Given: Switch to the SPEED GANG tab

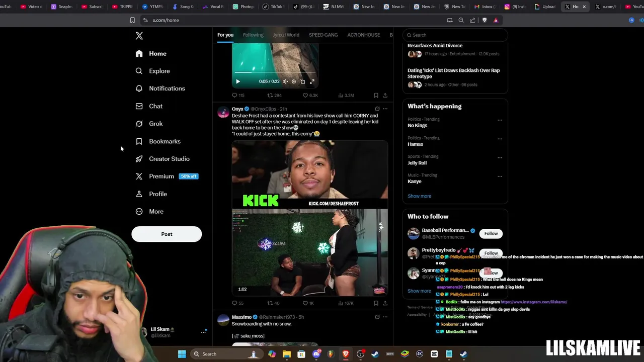Looking at the screenshot, I should click(x=324, y=35).
